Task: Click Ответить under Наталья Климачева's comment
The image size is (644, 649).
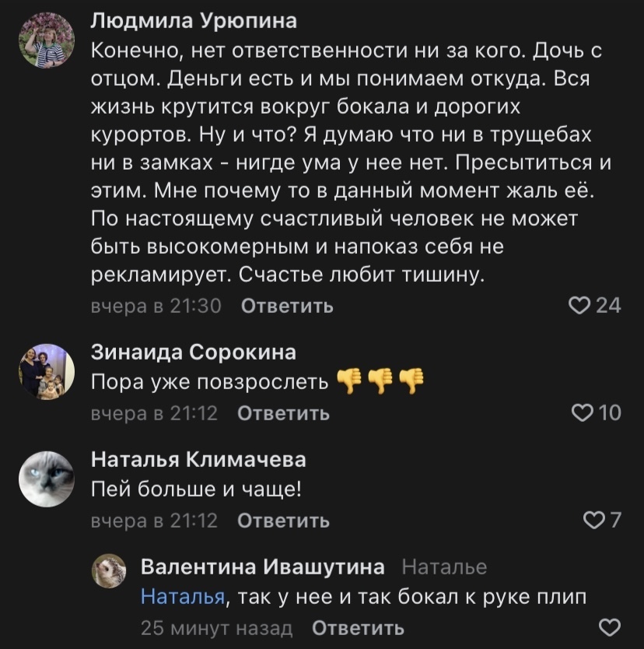Action: (282, 521)
